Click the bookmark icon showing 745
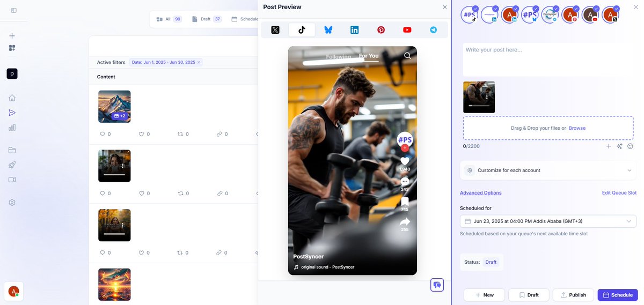644x305 pixels. [405, 202]
